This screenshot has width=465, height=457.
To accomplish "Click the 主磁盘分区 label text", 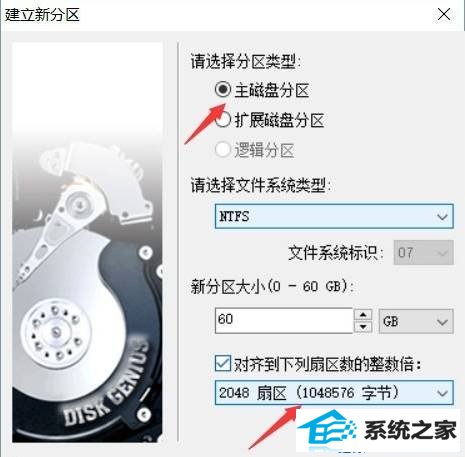I will point(272,90).
